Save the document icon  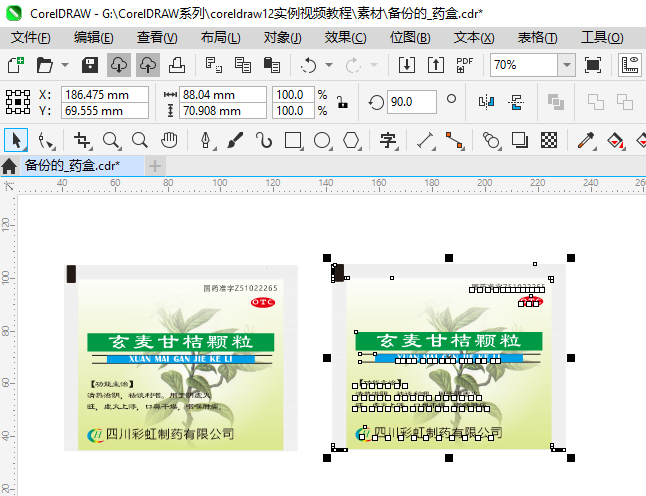[89, 65]
